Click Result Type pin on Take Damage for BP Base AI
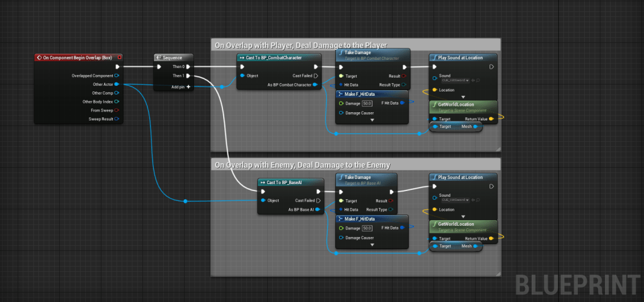The width and height of the screenshot is (644, 302). coord(391,209)
